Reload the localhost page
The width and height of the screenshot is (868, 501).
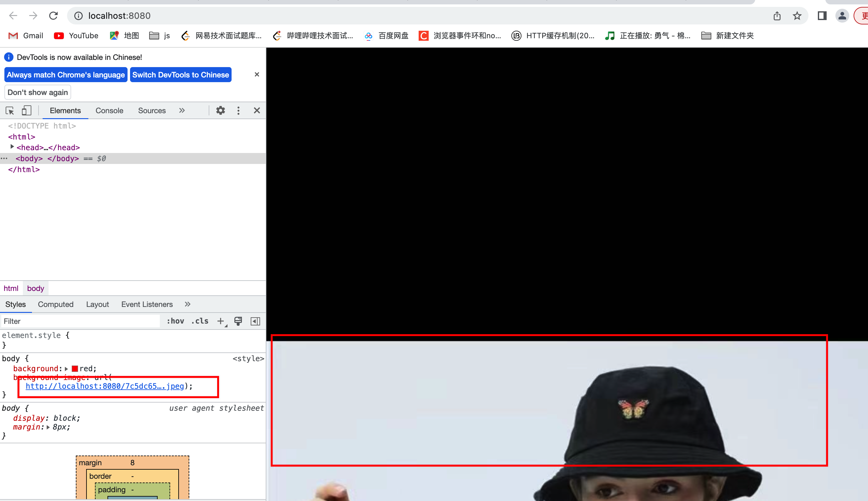click(x=53, y=16)
